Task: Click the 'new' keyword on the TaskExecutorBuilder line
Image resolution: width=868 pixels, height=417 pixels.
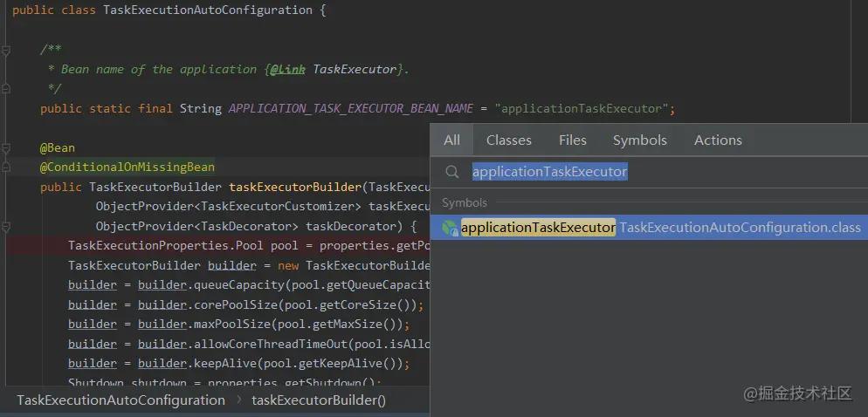Action: [288, 265]
